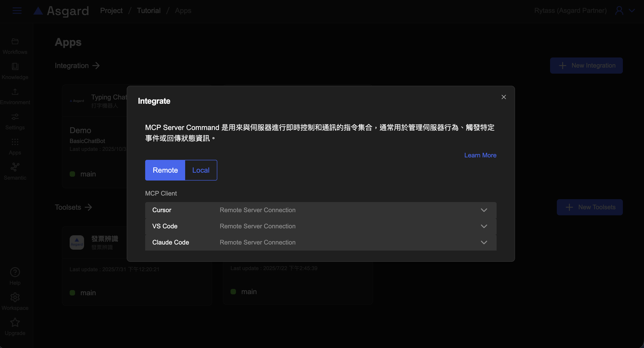Expand the VS Code connection chevron
Screen dimensions: 644x348
click(484, 226)
